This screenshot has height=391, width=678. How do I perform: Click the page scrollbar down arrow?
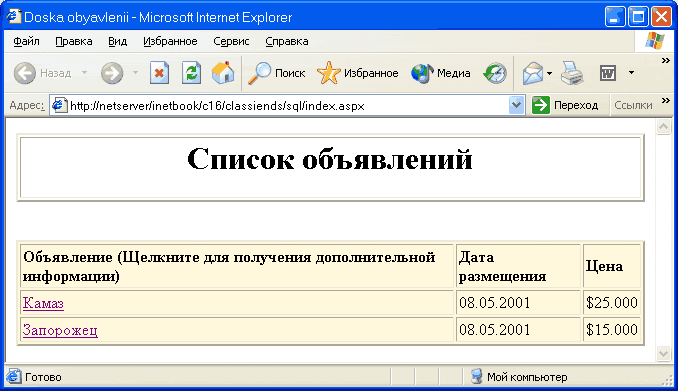[663, 353]
